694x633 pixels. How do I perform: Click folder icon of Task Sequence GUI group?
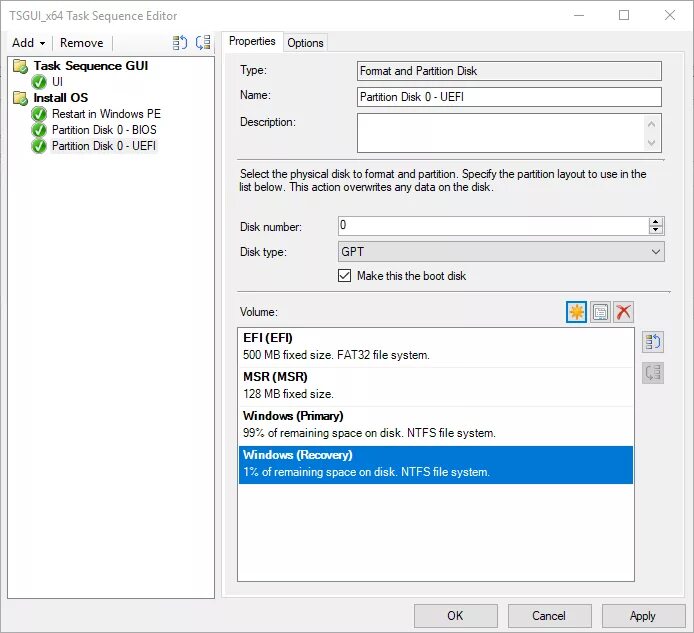20,66
